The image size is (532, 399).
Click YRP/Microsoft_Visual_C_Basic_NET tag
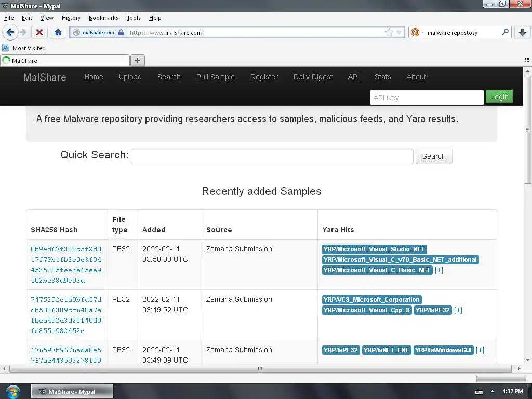377,270
